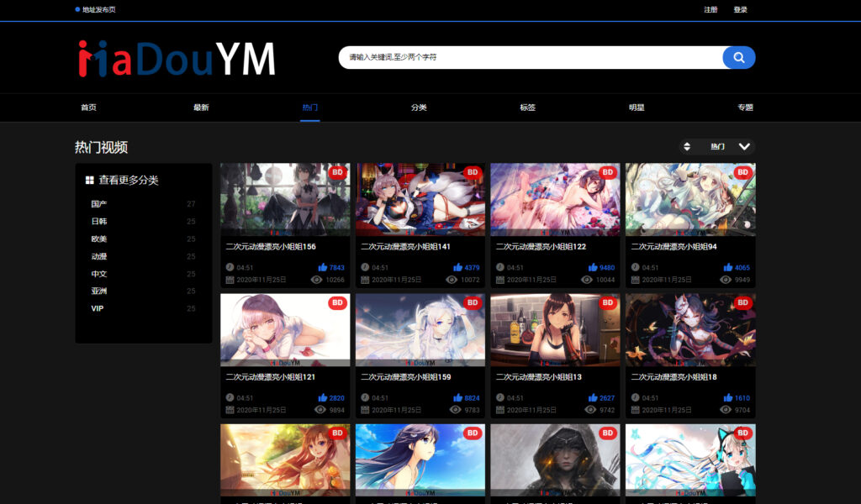Click the thumbs-up icon under 二次元动漫漂亮小姐姐156
The width and height of the screenshot is (861, 504).
(325, 265)
